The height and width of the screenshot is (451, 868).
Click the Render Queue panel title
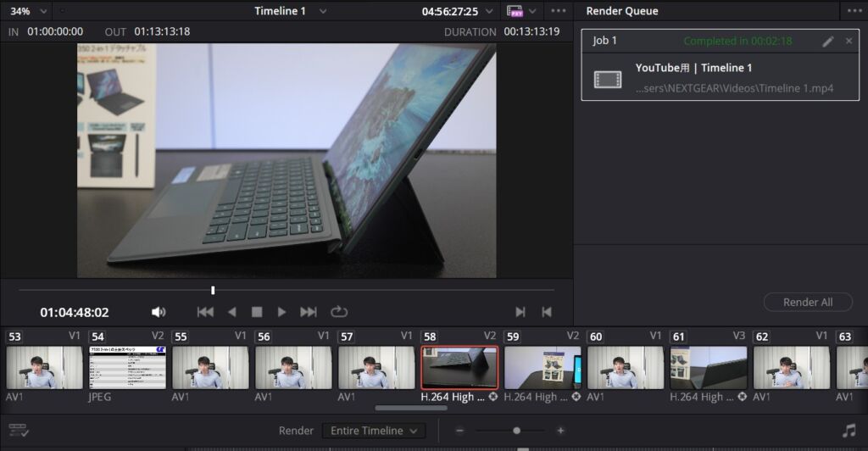coord(622,11)
